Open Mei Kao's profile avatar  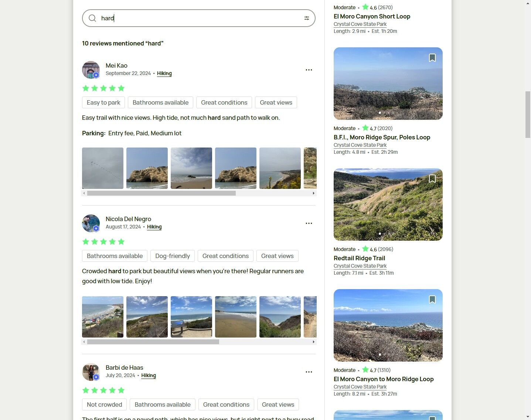(x=91, y=70)
